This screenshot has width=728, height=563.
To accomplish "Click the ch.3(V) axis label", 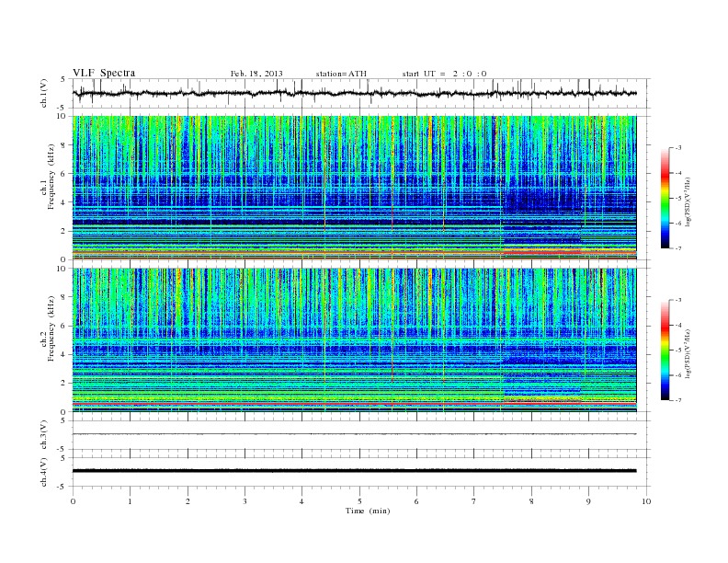I will (43, 435).
